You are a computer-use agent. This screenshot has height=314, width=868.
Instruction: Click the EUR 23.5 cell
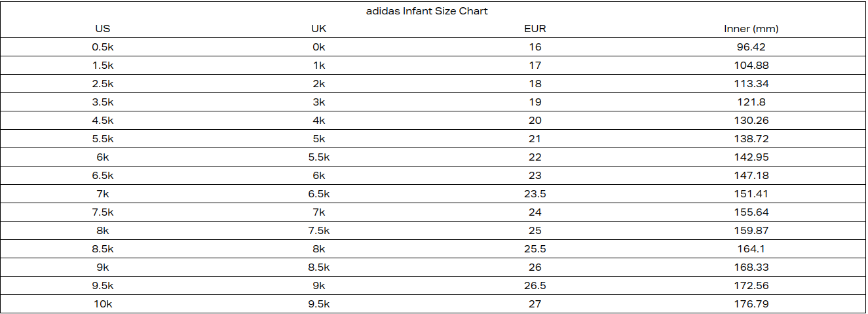[535, 194]
